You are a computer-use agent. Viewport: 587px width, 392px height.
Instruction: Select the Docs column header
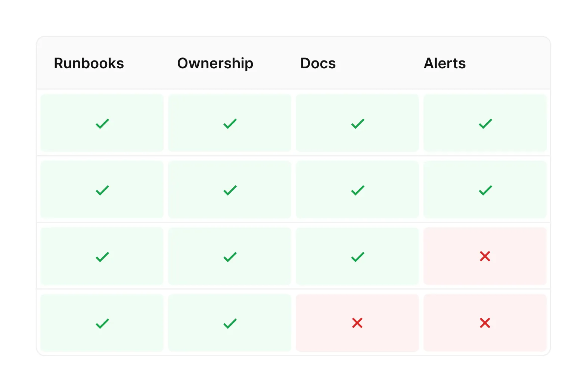click(318, 63)
